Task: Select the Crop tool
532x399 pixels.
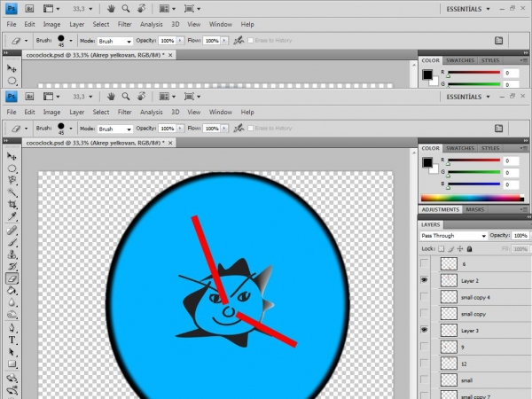Action: pos(12,204)
